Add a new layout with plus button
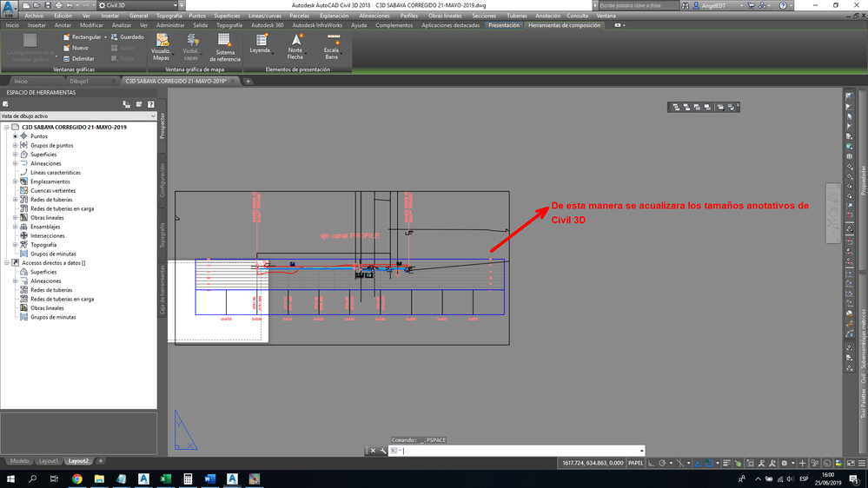 [101, 461]
